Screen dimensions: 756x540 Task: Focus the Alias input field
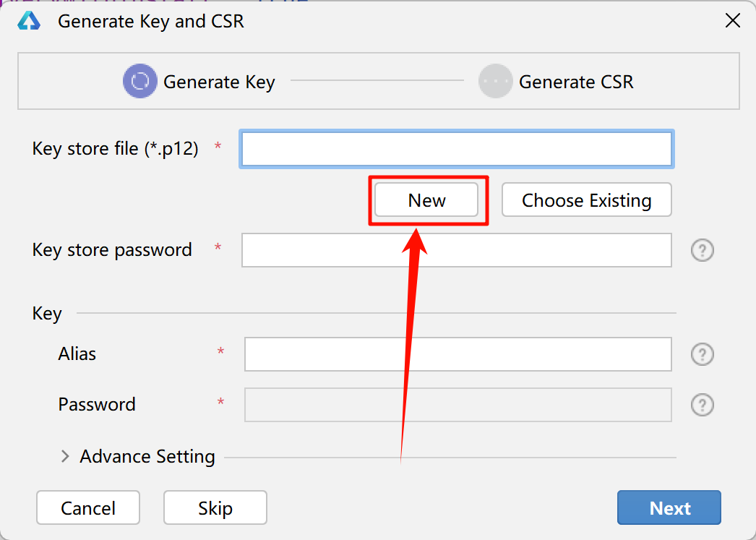(458, 354)
